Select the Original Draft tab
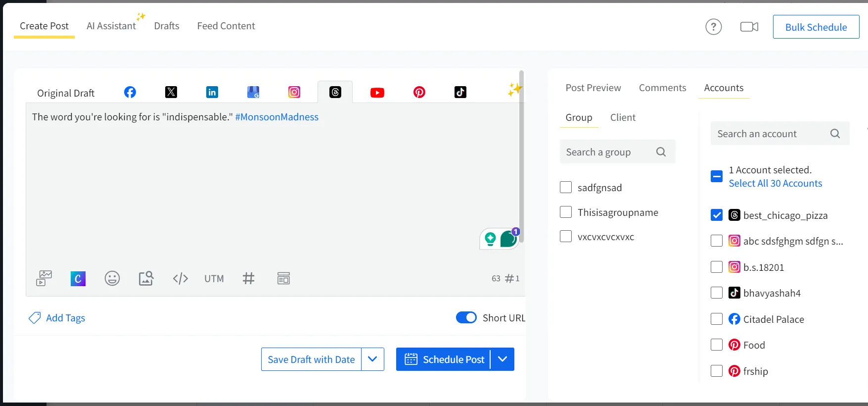Screen dimensions: 868x406 coord(66,93)
